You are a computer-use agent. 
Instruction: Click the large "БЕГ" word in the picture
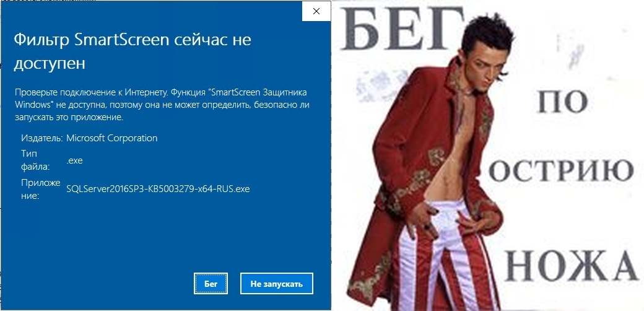pyautogui.click(x=403, y=27)
